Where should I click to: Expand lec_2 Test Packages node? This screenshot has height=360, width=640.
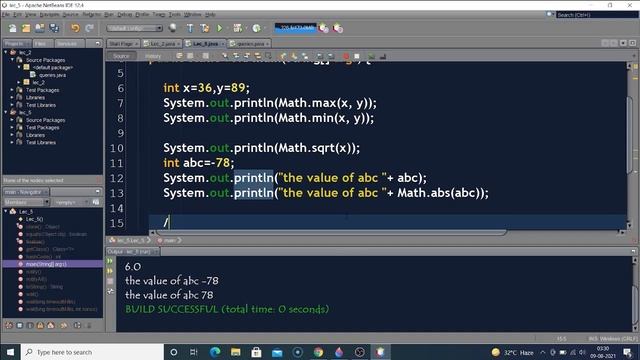(x=12, y=90)
